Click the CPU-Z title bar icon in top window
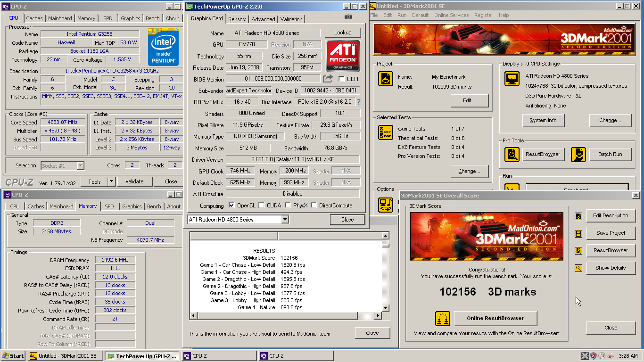The height and width of the screenshot is (362, 644). [x=6, y=7]
